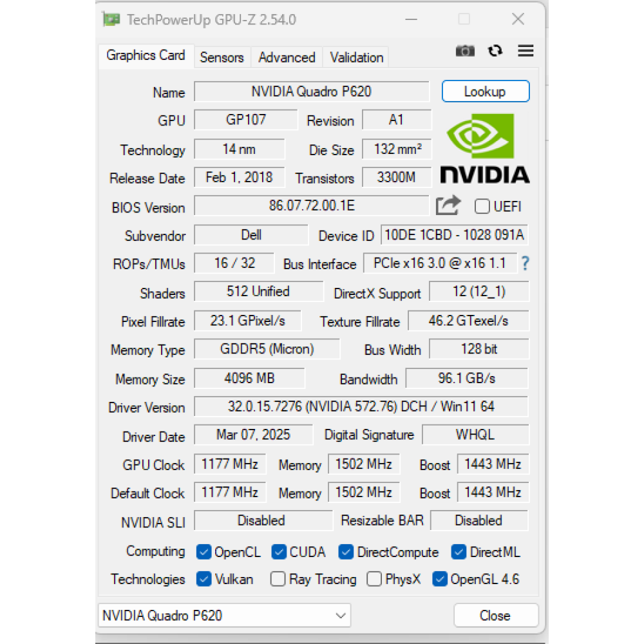This screenshot has width=644, height=644.
Task: Disable the CUDA checkbox
Action: pos(279,552)
